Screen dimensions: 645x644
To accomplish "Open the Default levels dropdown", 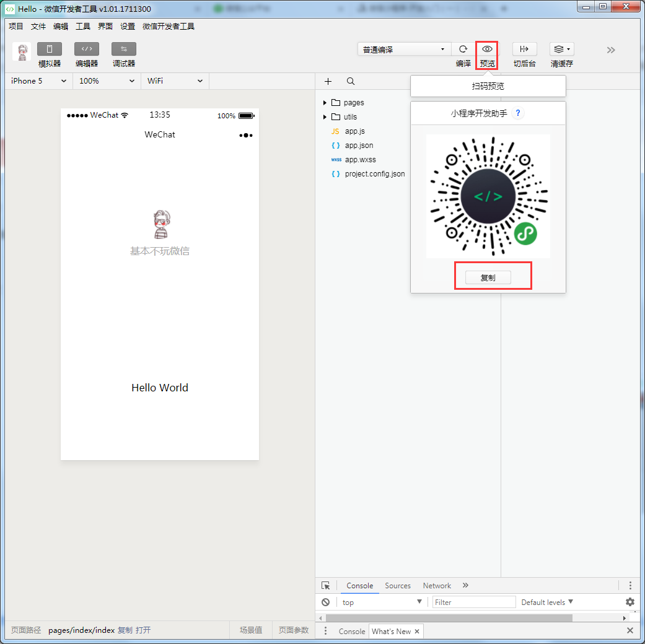I will 547,602.
